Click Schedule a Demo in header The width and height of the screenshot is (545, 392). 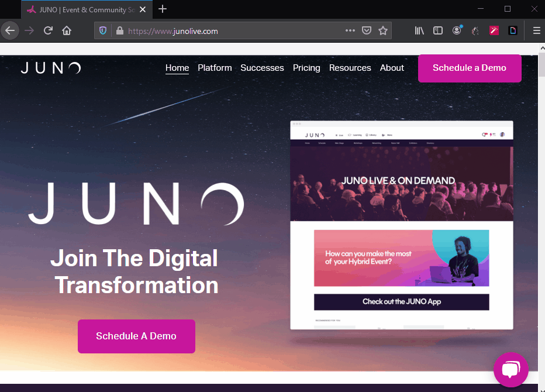pyautogui.click(x=470, y=68)
